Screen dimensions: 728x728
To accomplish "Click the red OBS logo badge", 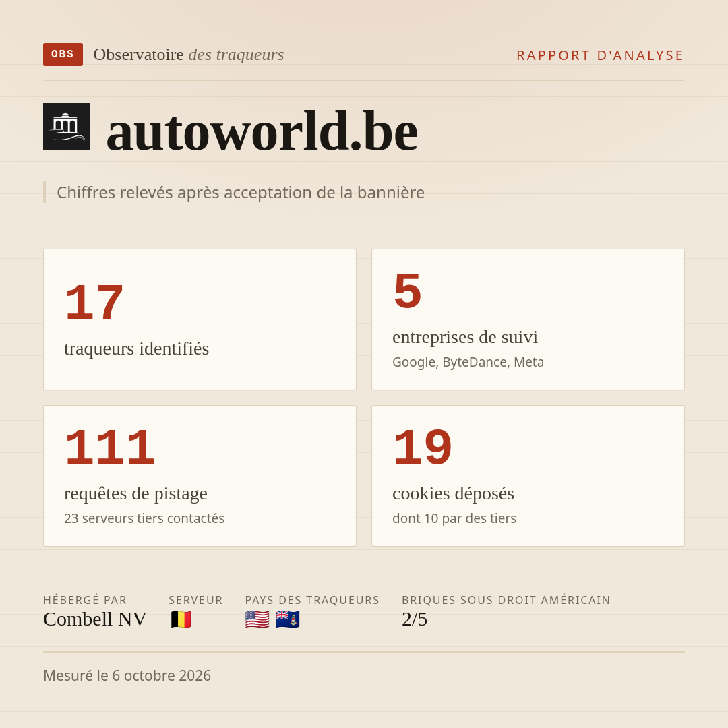I will point(63,55).
